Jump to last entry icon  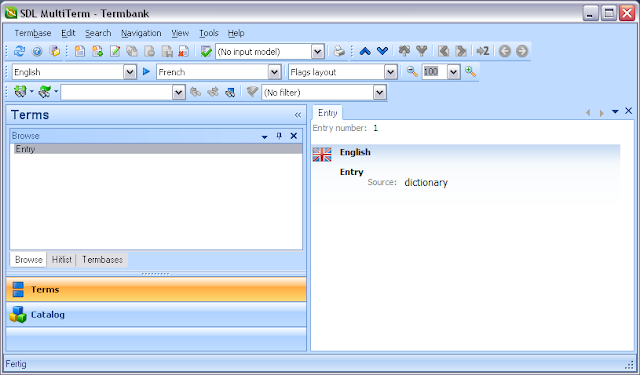coord(460,51)
